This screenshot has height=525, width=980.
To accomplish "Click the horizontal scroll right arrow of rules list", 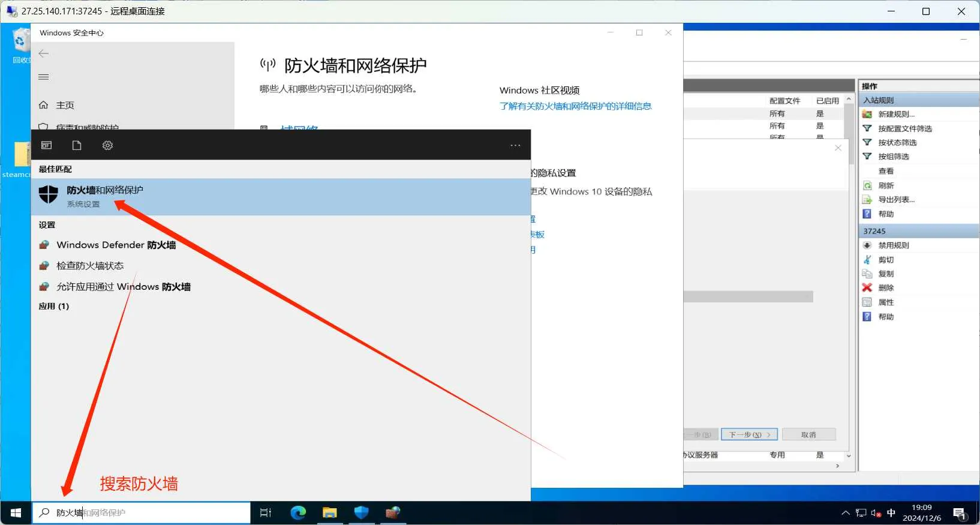I will pyautogui.click(x=838, y=466).
